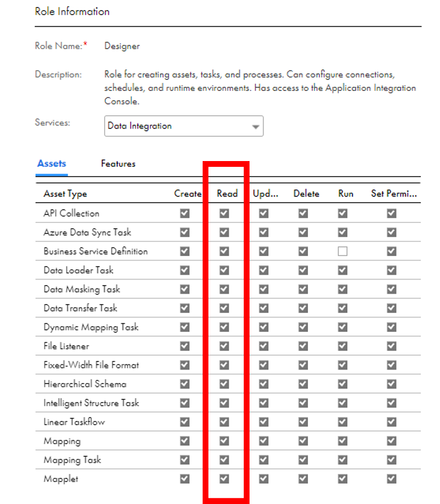Switch to the Features tab
440x504 pixels.
pyautogui.click(x=118, y=164)
